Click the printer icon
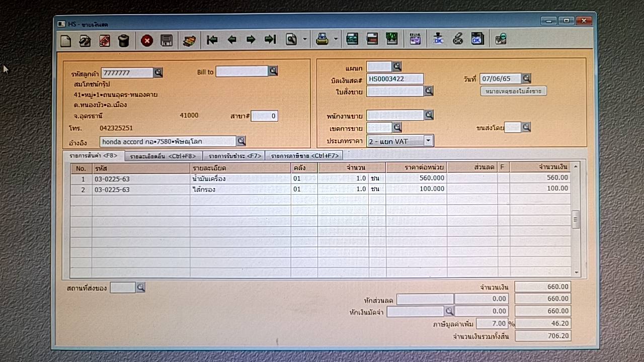Screen dimensions: 644x362 coord(322,39)
